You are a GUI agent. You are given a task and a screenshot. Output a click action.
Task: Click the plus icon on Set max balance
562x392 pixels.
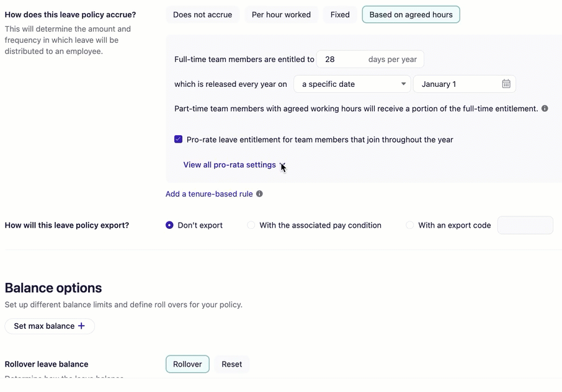point(81,326)
